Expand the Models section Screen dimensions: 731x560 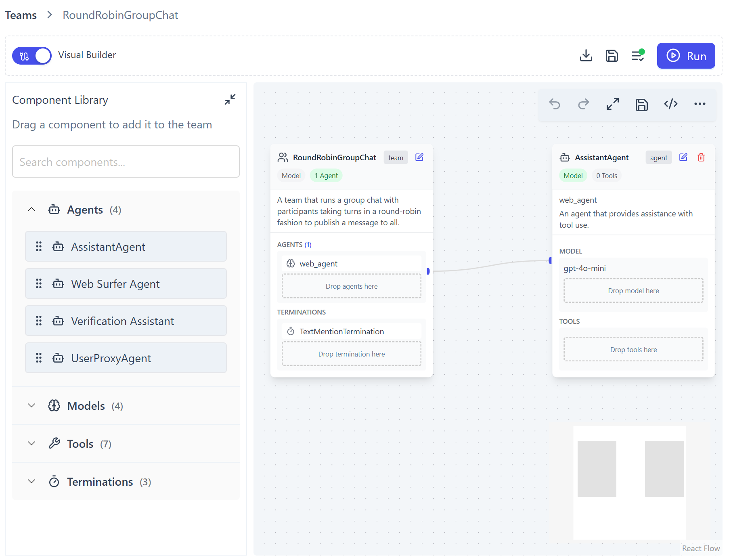[x=31, y=406]
